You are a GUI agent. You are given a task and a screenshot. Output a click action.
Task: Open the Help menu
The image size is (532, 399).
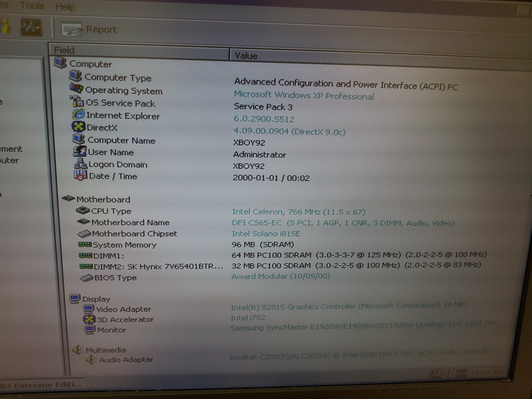[x=65, y=7]
